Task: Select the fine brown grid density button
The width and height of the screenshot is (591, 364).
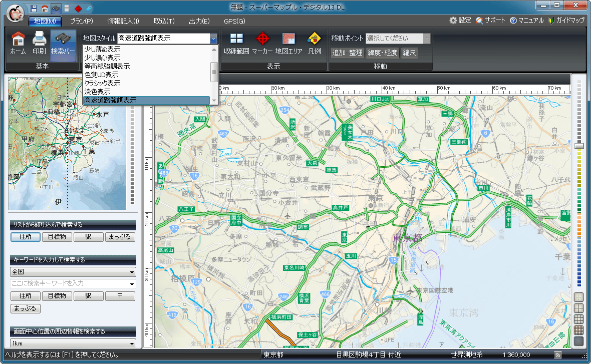Action: click(578, 330)
